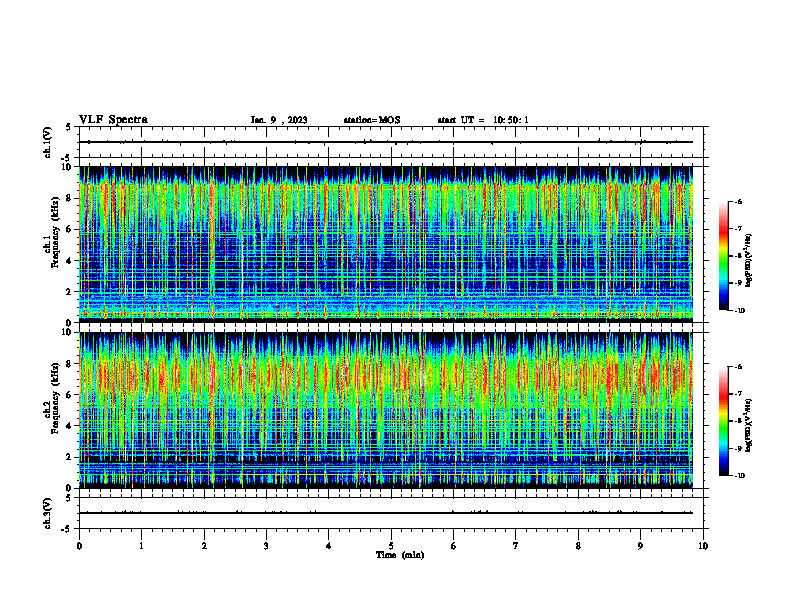This screenshot has width=792, height=612.
Task: Click the '-5' tick on ch.3(V) axis
Action: 68,529
